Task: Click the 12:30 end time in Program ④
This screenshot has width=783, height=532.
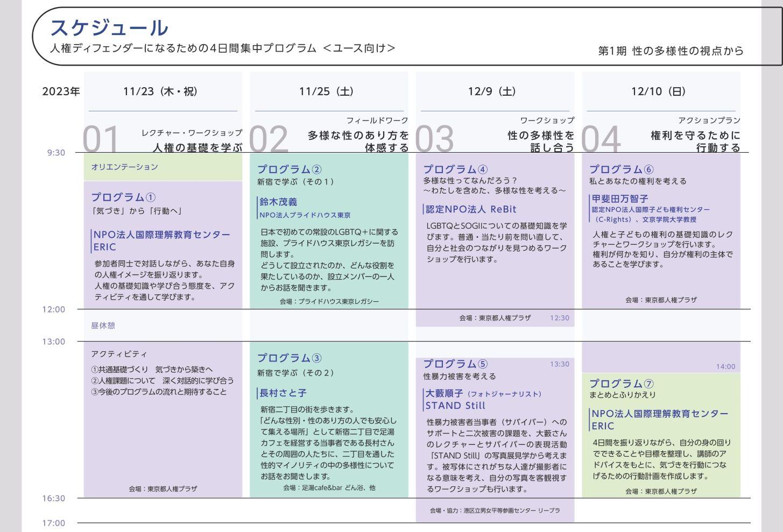Action: click(x=559, y=318)
